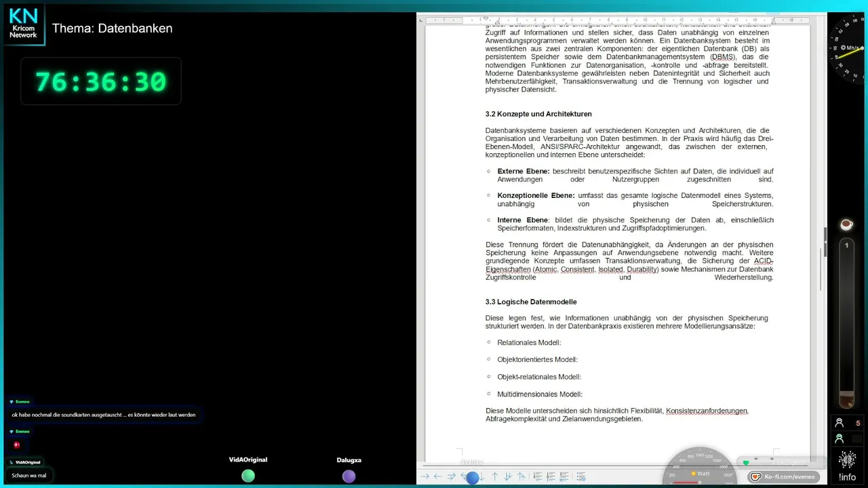Click the bold 'Externe Ebene:' text

point(524,171)
